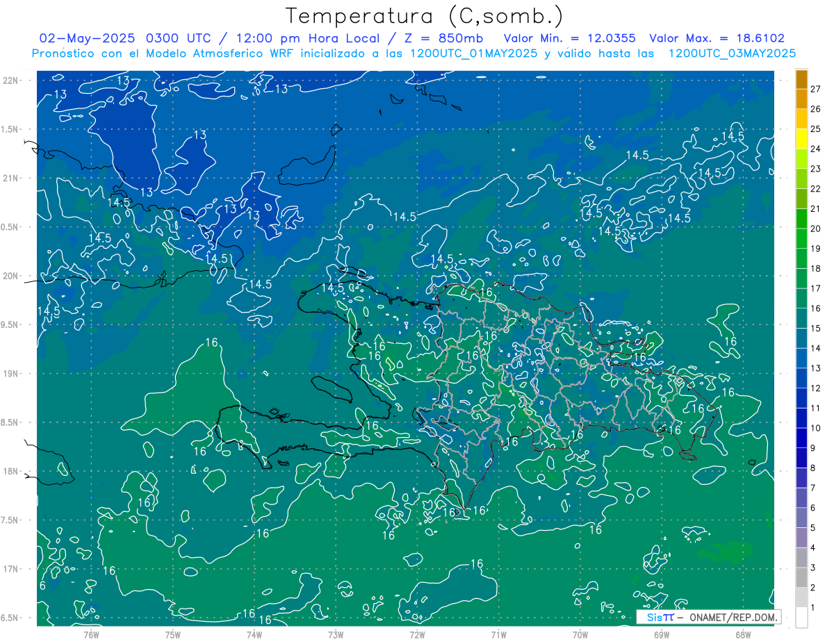Click the '4' value on the color scale
The image size is (834, 644).
[813, 547]
